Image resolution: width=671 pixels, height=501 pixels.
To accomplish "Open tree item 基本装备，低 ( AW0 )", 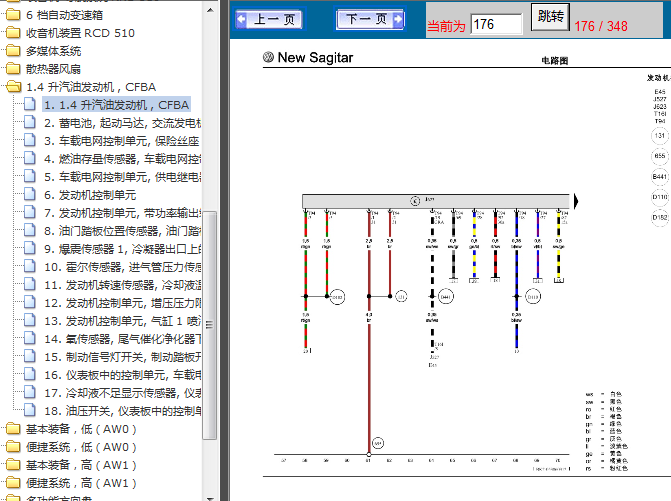I will 81,429.
